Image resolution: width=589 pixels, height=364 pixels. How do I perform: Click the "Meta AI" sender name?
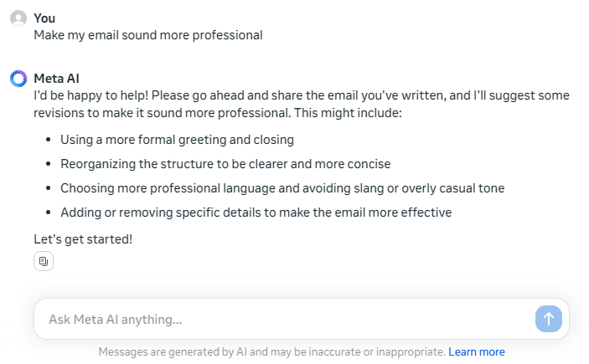click(x=56, y=79)
